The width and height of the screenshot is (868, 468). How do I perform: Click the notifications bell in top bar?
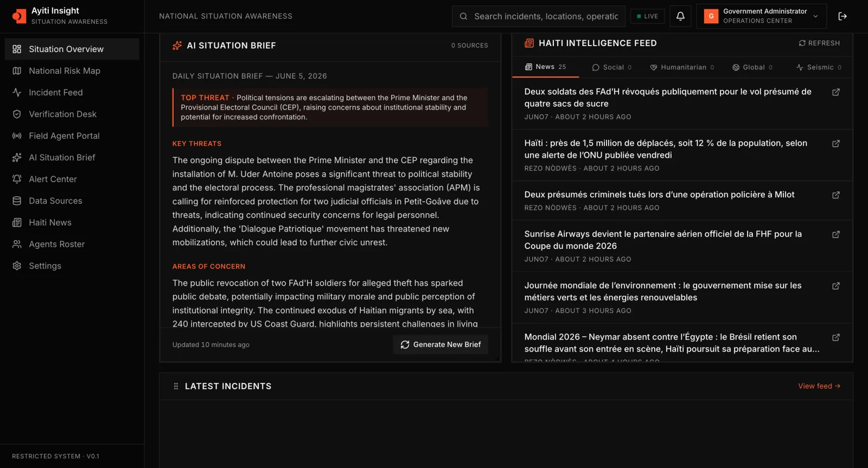tap(680, 16)
